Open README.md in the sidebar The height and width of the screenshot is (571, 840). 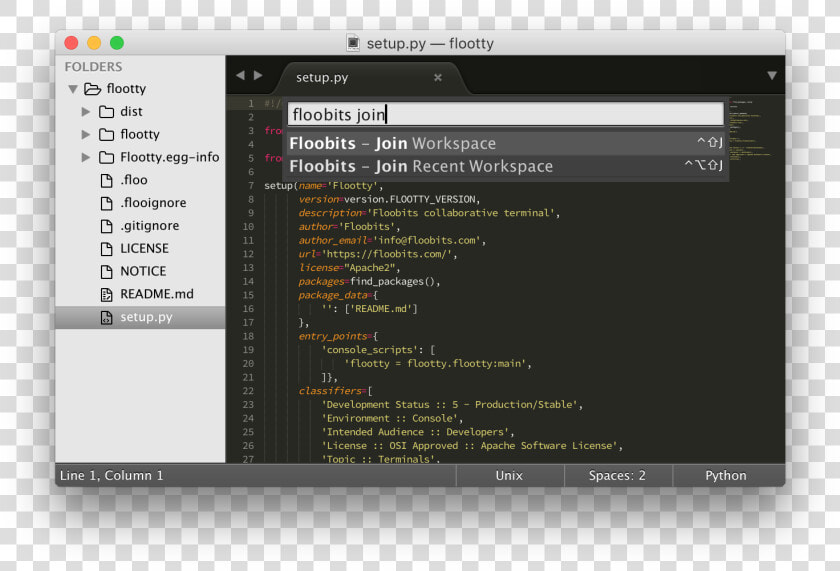(x=157, y=294)
